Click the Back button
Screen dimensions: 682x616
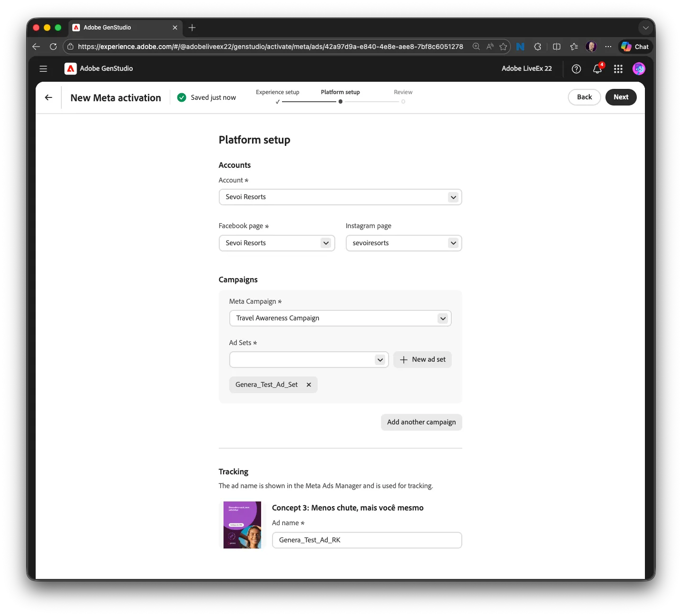click(585, 97)
